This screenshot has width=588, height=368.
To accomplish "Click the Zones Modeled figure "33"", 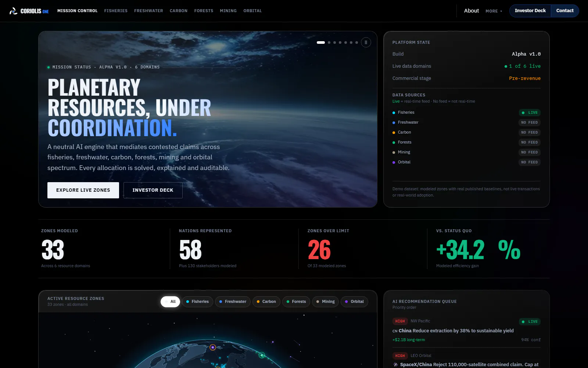I will (53, 250).
